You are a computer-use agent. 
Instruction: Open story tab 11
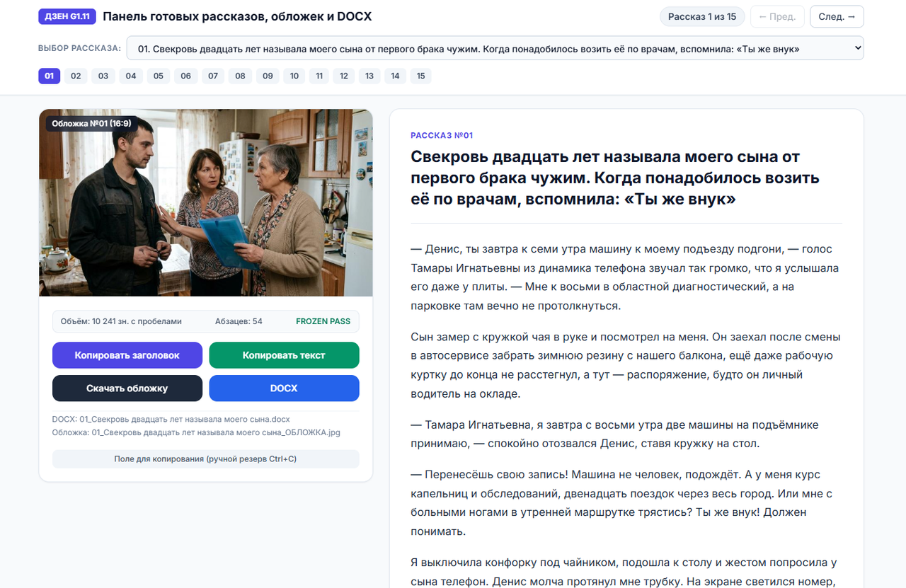[319, 76]
